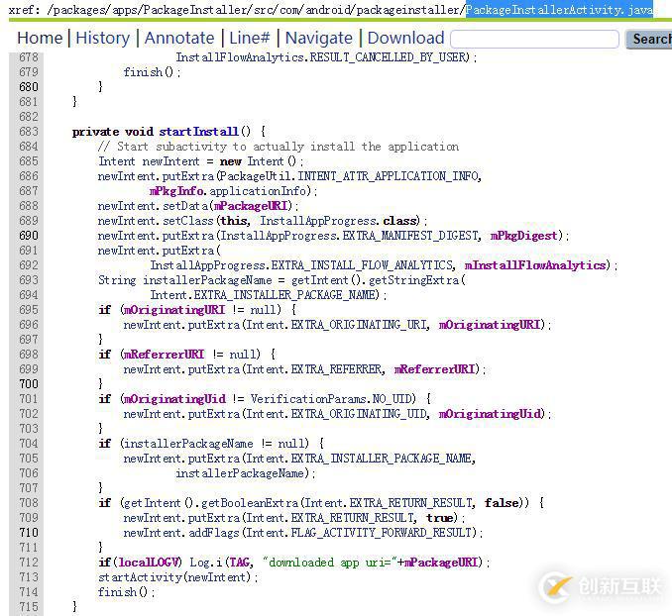Open the packageinstaller path segment in xref

pos(409,10)
